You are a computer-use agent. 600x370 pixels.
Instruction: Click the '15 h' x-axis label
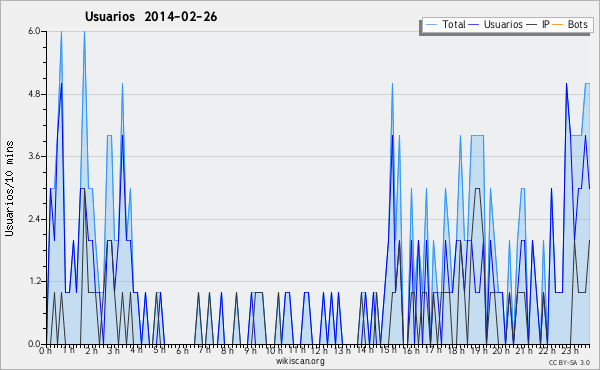(388, 350)
